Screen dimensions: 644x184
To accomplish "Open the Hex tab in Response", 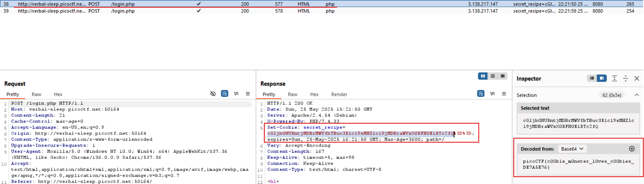I will tap(314, 94).
